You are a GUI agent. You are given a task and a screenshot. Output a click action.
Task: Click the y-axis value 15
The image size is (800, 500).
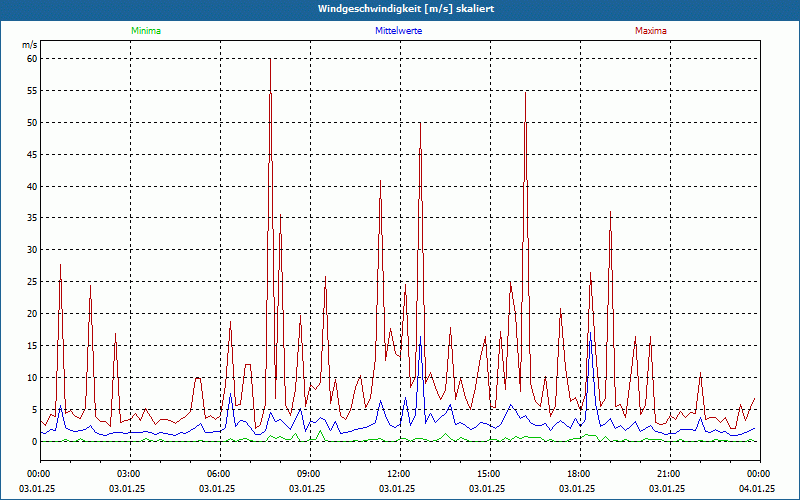point(32,346)
